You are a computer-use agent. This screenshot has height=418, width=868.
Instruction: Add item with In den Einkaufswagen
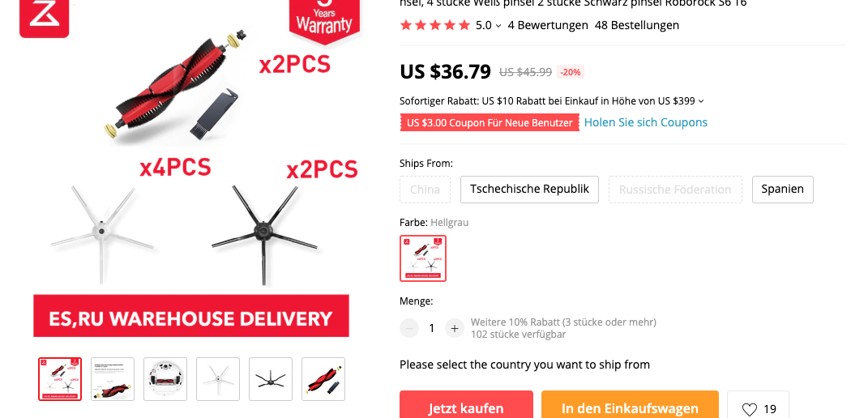point(630,407)
